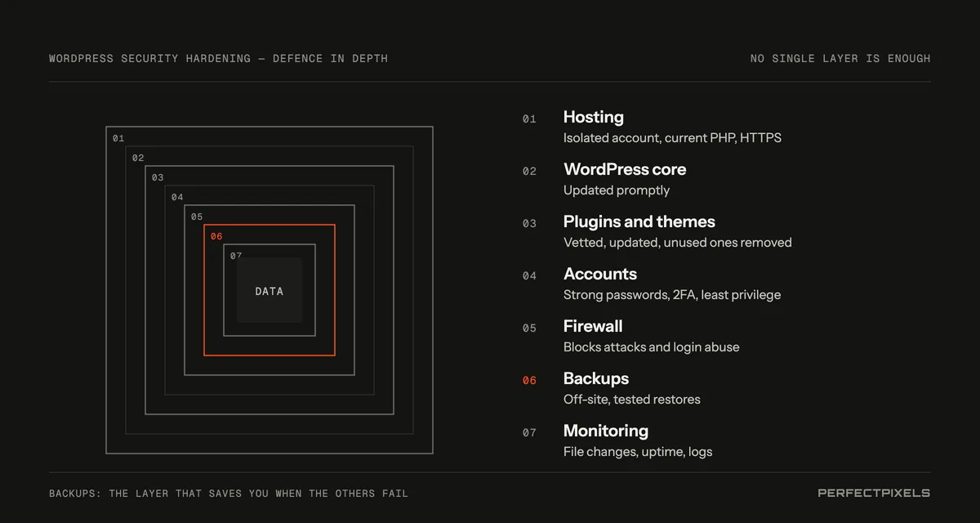Click the 05 label in the nested squares diagram
The height and width of the screenshot is (523, 980).
pyautogui.click(x=197, y=217)
